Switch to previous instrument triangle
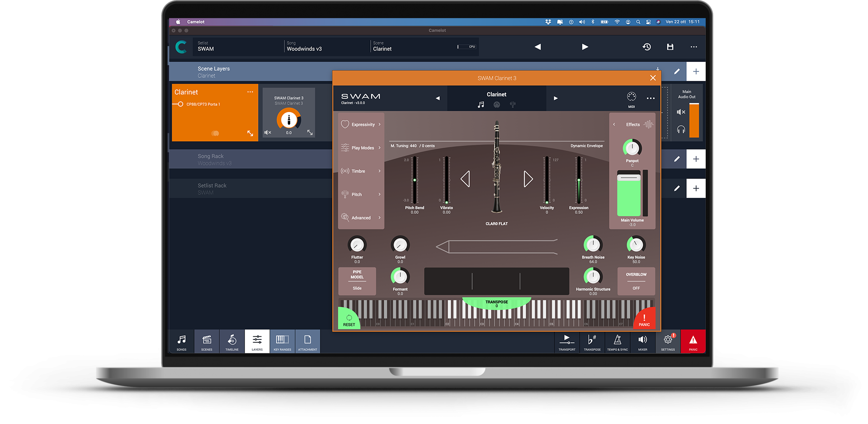This screenshot has height=424, width=868. [x=465, y=179]
